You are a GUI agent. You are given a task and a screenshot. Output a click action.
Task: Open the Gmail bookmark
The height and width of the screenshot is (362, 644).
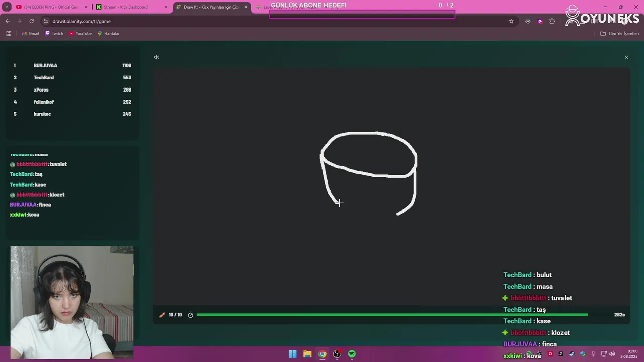point(30,34)
